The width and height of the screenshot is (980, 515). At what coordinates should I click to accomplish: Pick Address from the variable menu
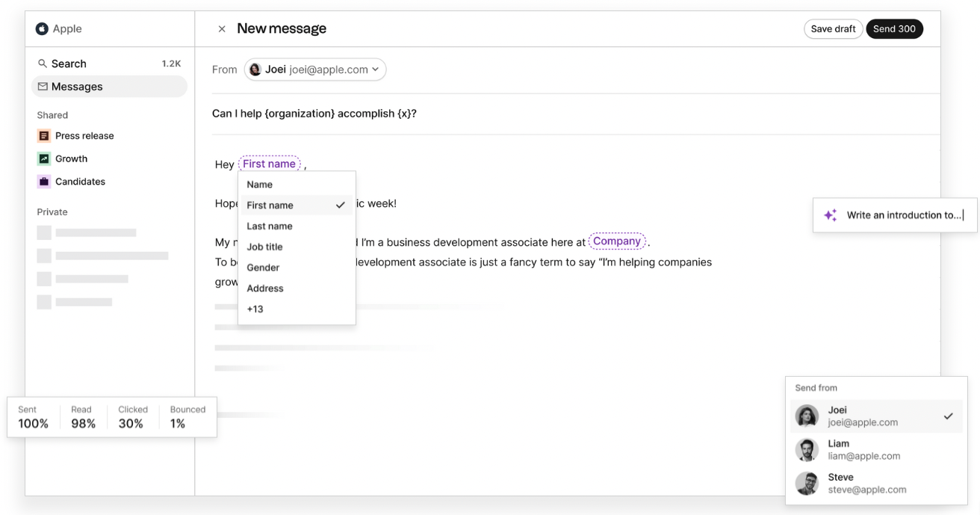point(297,289)
